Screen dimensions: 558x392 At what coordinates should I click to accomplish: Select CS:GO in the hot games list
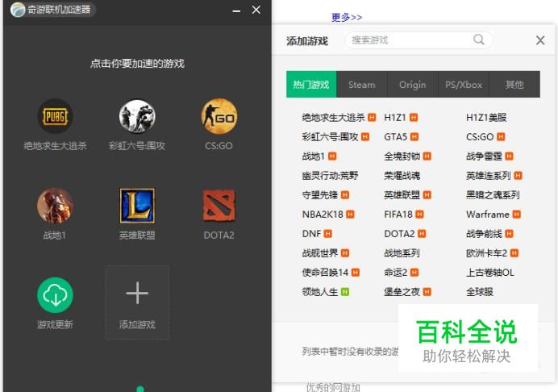[480, 137]
